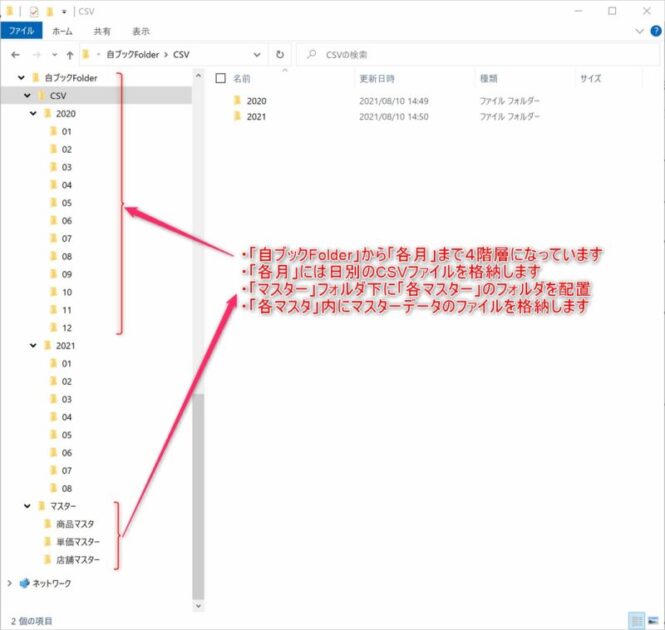This screenshot has height=630, width=665.
Task: Click navigation pane scroll down arrow
Action: point(198,606)
